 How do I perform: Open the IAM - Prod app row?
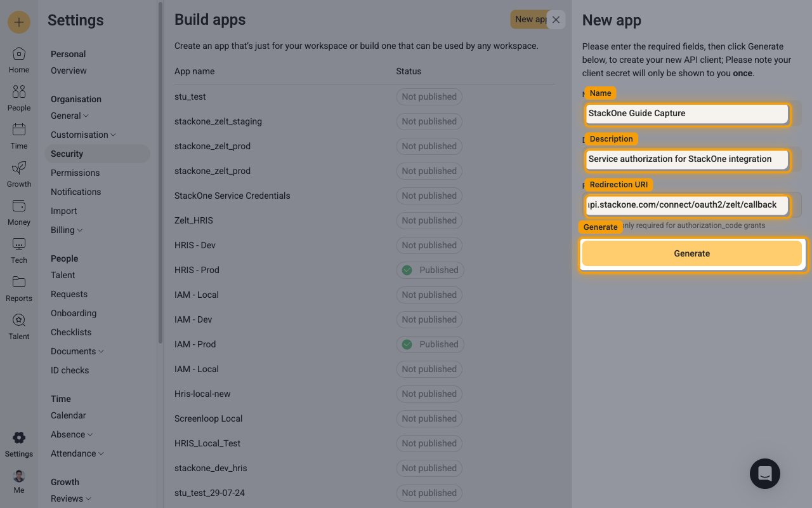point(364,344)
